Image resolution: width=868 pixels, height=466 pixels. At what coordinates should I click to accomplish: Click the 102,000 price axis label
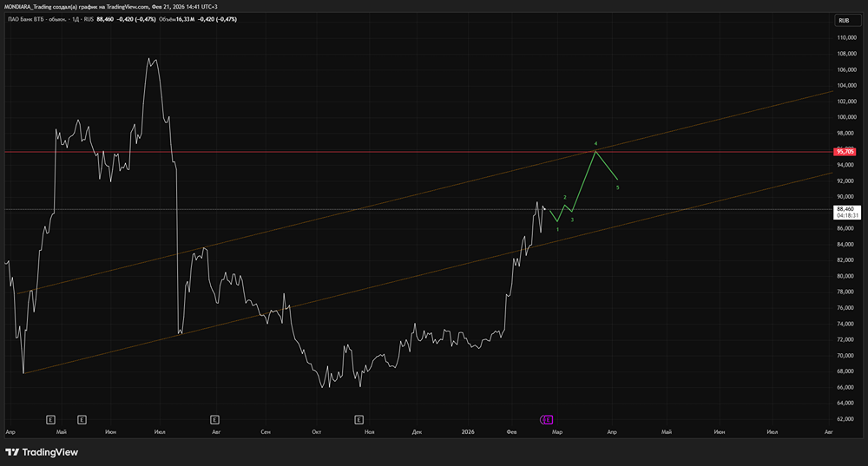[846, 102]
